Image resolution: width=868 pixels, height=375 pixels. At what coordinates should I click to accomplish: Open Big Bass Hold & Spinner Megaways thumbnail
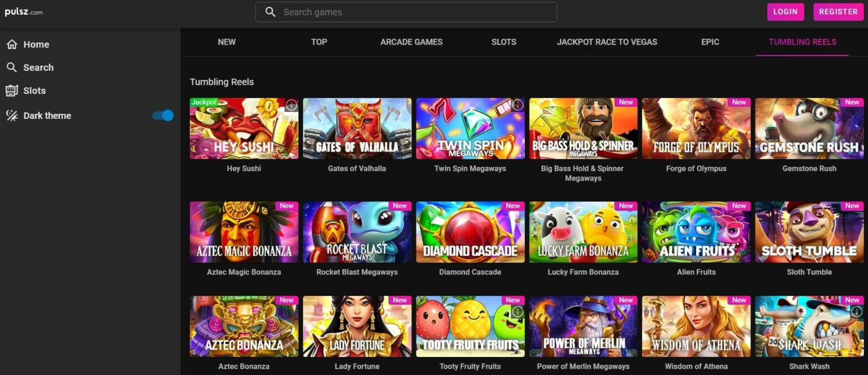pyautogui.click(x=583, y=128)
